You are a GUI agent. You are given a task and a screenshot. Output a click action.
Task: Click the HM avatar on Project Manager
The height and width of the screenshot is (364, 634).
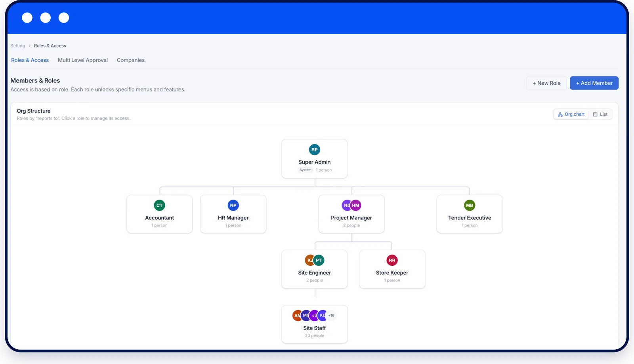click(x=356, y=205)
